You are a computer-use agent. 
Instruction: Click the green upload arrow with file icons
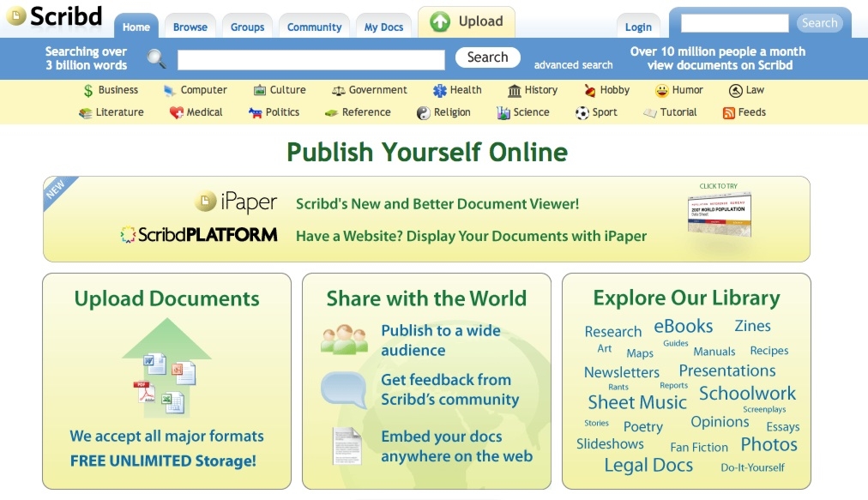point(166,368)
